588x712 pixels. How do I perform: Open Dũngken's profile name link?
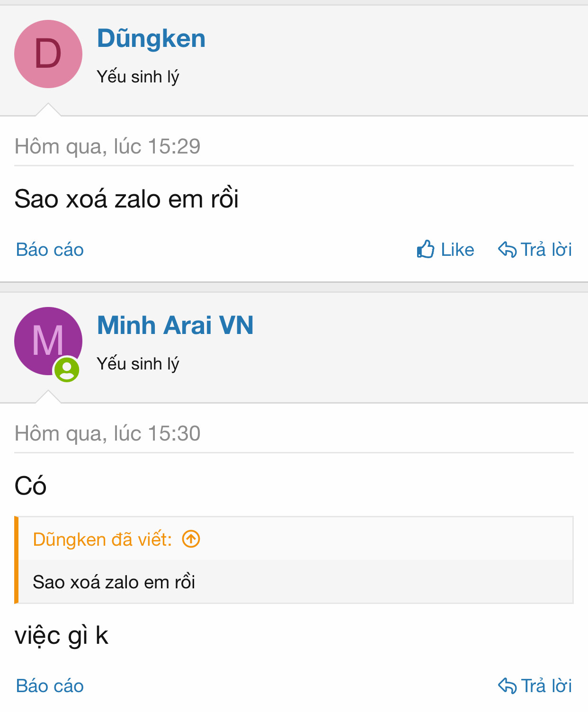click(151, 38)
